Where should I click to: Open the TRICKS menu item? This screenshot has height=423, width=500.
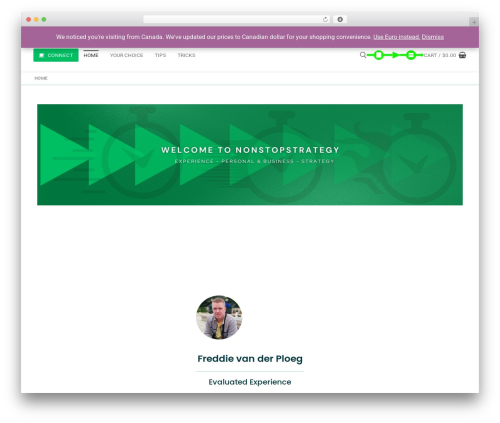click(x=186, y=55)
